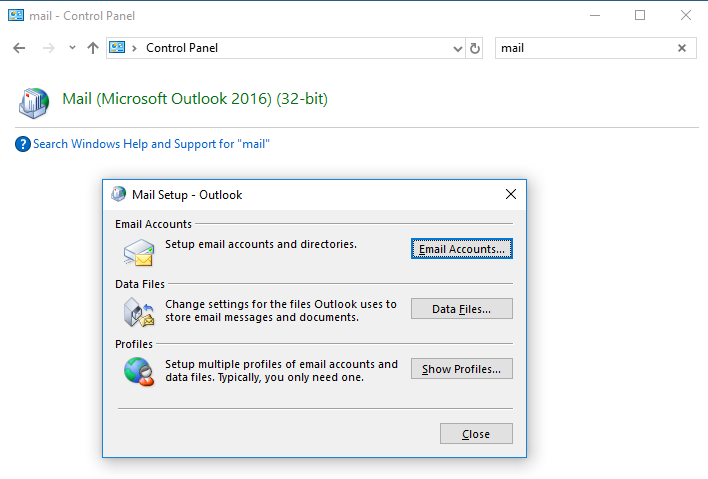Image resolution: width=708 pixels, height=479 pixels.
Task: Click the Mail Outlook 2016 globe icon
Action: tap(34, 103)
